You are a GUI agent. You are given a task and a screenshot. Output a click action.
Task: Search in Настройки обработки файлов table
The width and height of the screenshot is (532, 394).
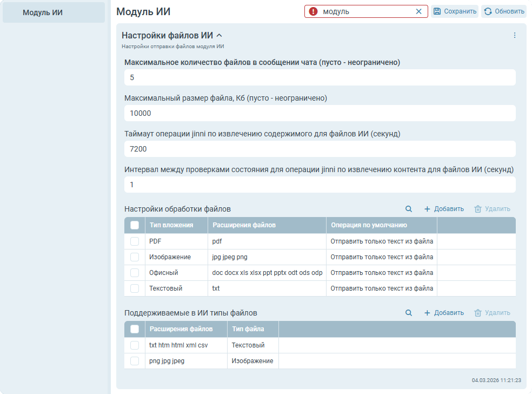click(x=409, y=209)
